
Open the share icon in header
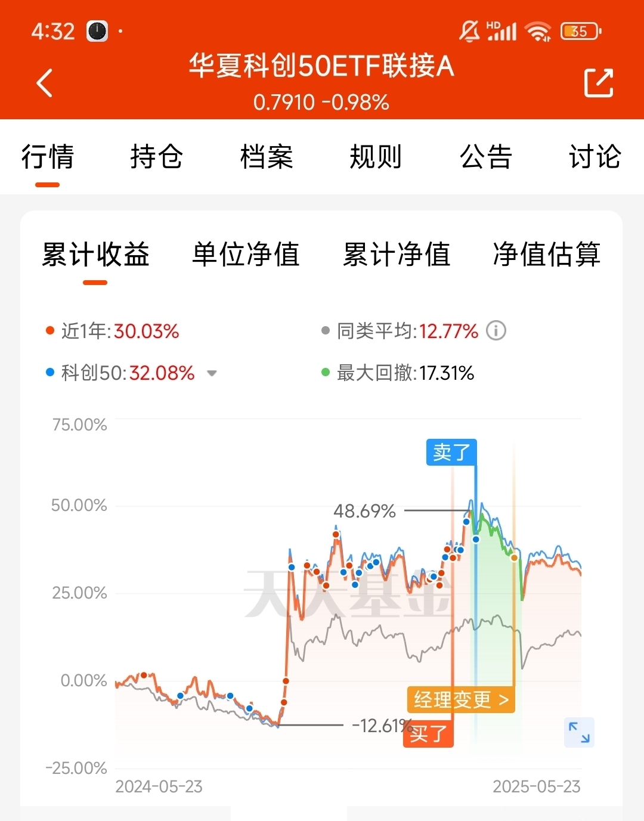click(598, 83)
